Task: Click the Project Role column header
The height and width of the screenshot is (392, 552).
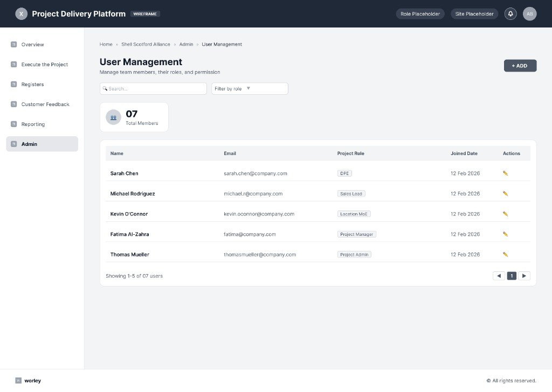Action: coord(350,153)
